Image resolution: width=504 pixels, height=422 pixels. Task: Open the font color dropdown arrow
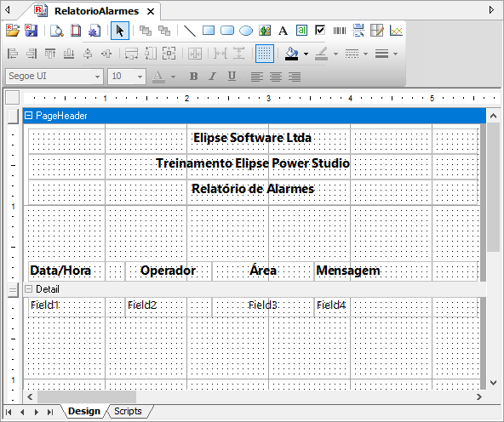coord(173,77)
